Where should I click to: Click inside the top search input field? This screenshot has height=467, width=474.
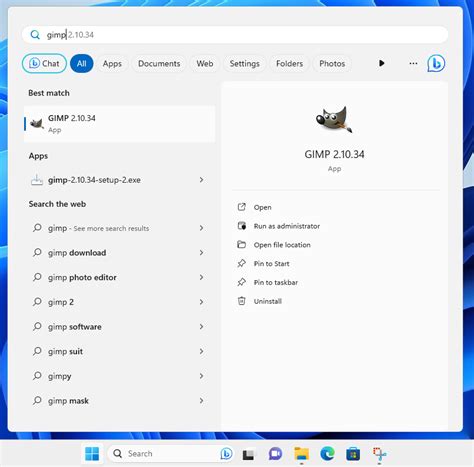235,35
